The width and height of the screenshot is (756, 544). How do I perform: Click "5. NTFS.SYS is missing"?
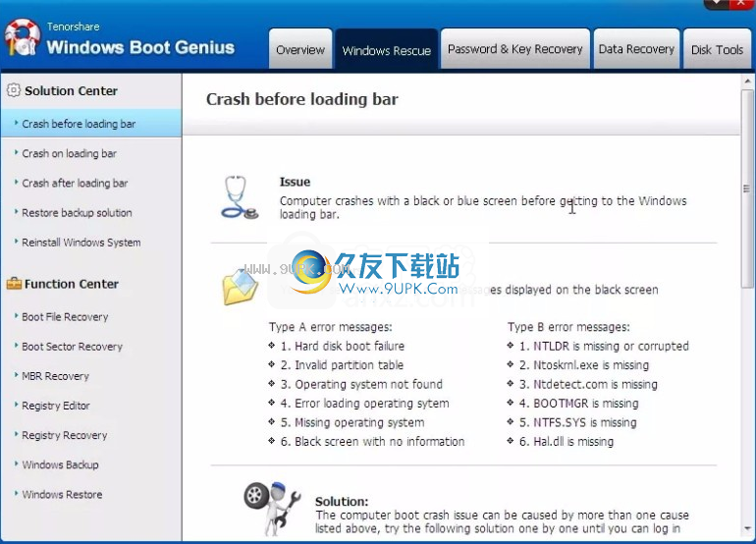[577, 422]
